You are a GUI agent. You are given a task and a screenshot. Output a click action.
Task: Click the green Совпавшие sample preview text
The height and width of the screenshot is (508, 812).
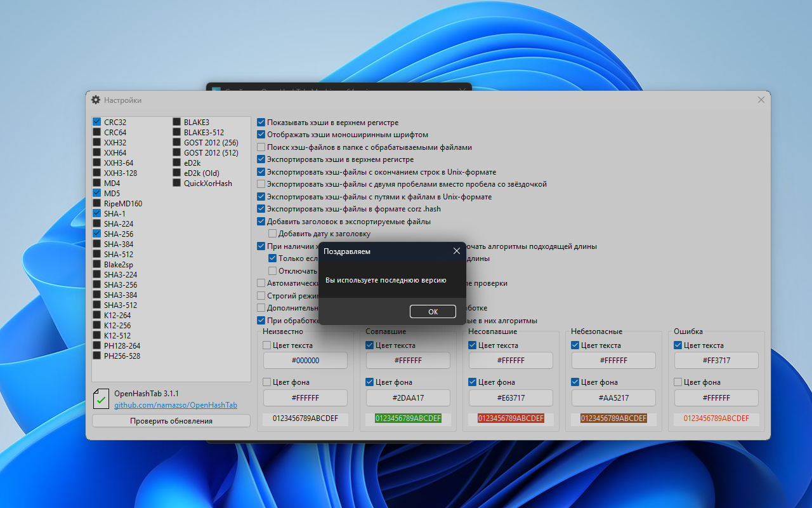[x=408, y=418]
